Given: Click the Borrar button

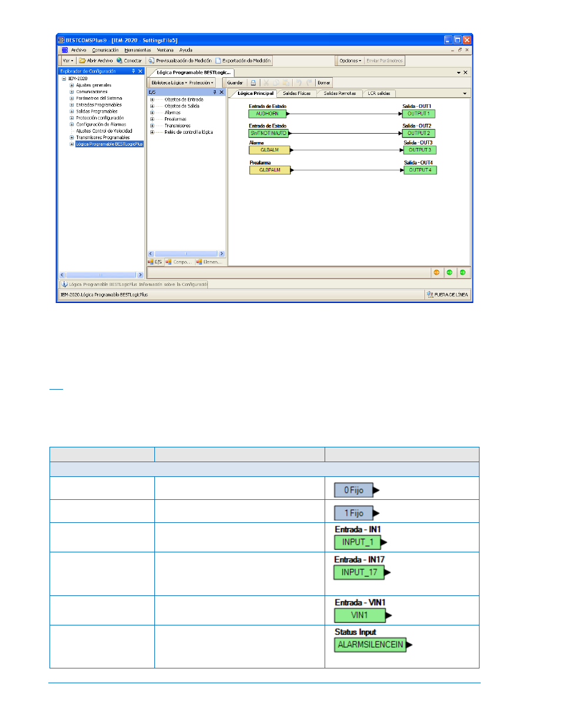Looking at the screenshot, I should pyautogui.click(x=324, y=83).
